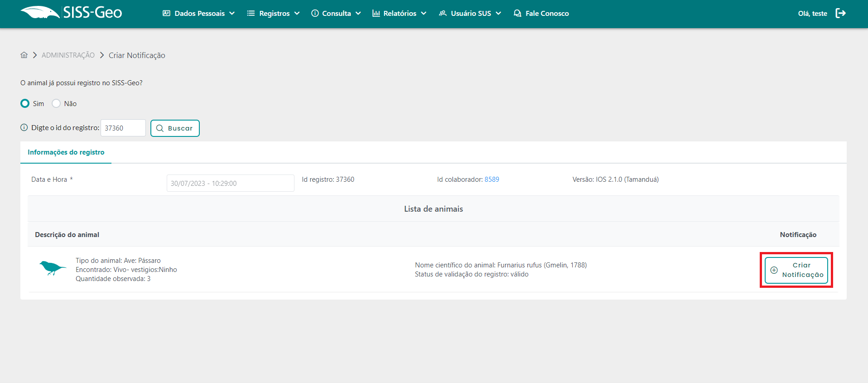Expand the Usuário SUS dropdown
The height and width of the screenshot is (383, 868).
click(x=470, y=14)
